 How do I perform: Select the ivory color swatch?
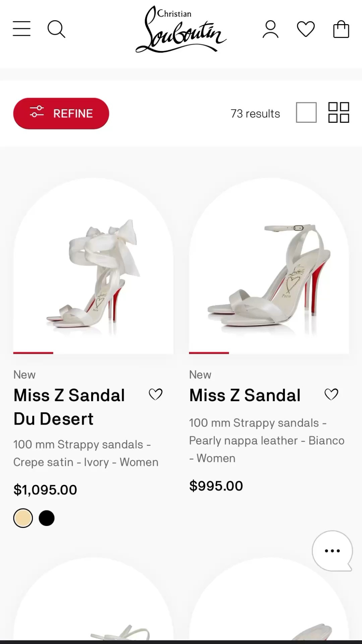(23, 518)
